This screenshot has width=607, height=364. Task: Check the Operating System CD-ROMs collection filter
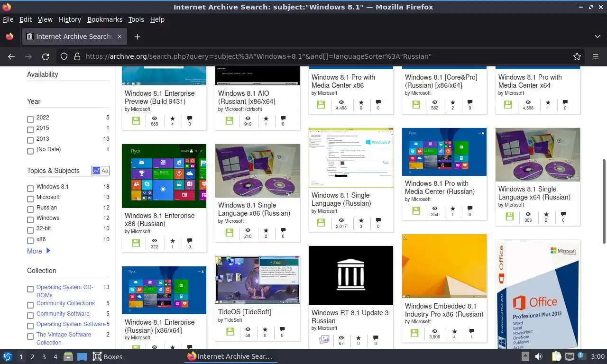(x=30, y=289)
